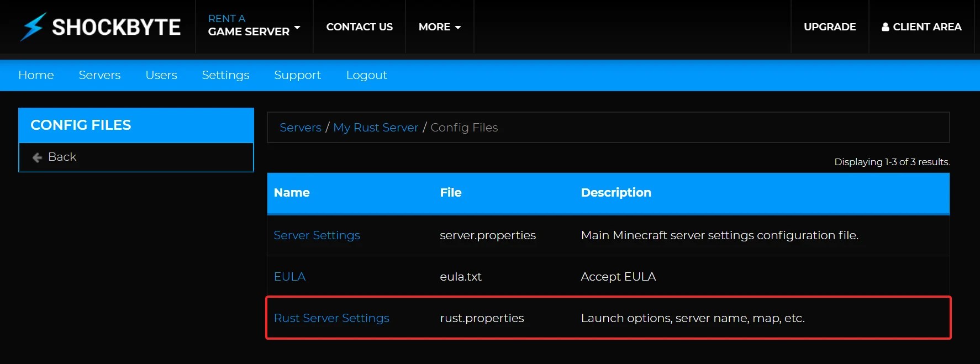
Task: Open the Server Settings config file
Action: tap(317, 235)
